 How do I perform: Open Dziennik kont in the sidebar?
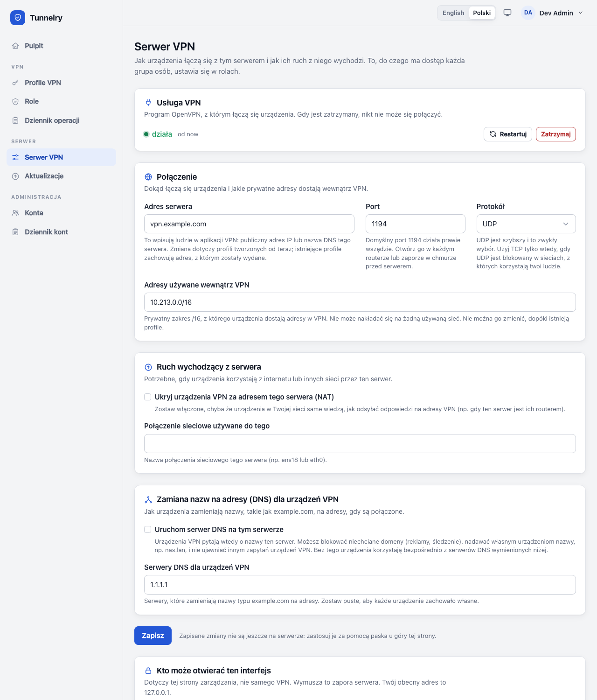point(61,232)
